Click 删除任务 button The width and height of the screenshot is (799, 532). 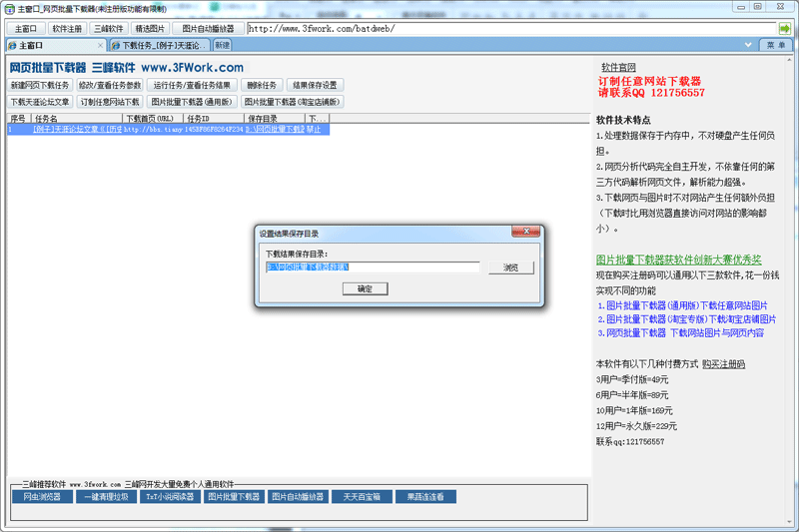(262, 85)
